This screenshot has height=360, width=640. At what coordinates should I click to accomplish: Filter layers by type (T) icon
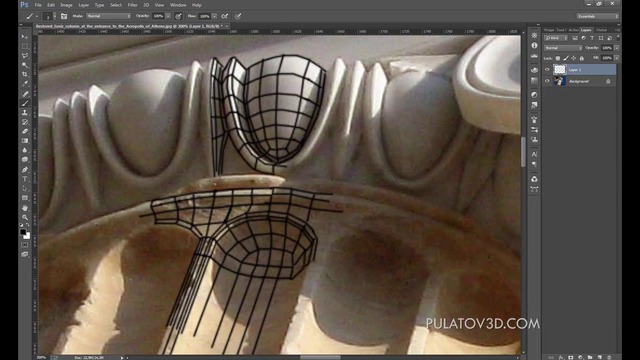click(x=592, y=38)
